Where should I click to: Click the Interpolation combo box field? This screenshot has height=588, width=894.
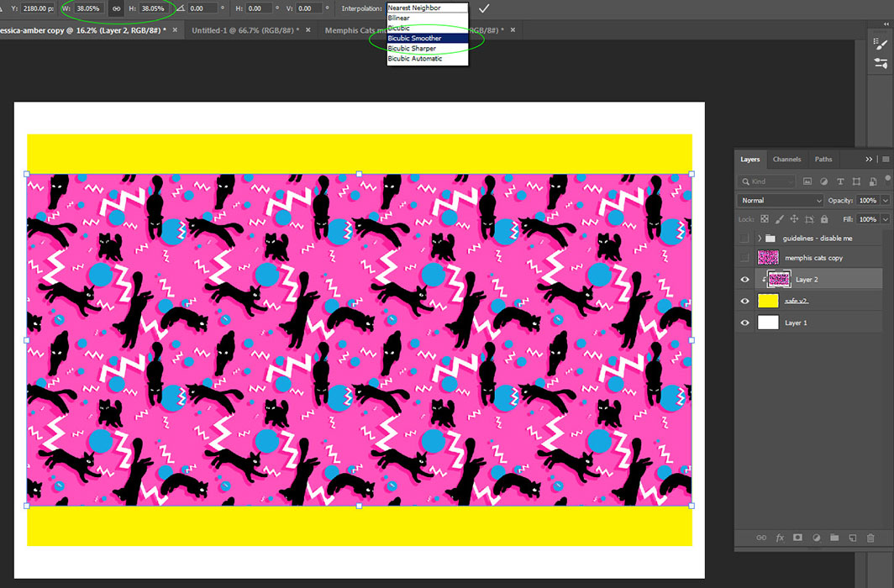point(427,8)
